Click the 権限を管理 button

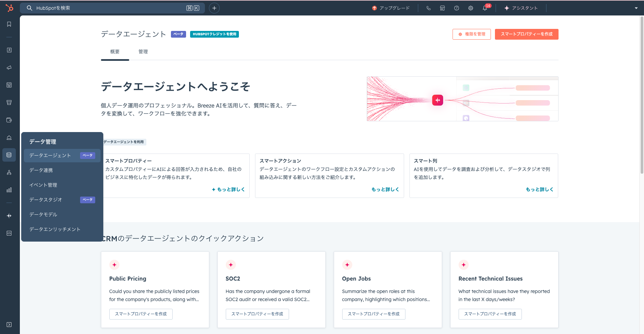point(471,34)
